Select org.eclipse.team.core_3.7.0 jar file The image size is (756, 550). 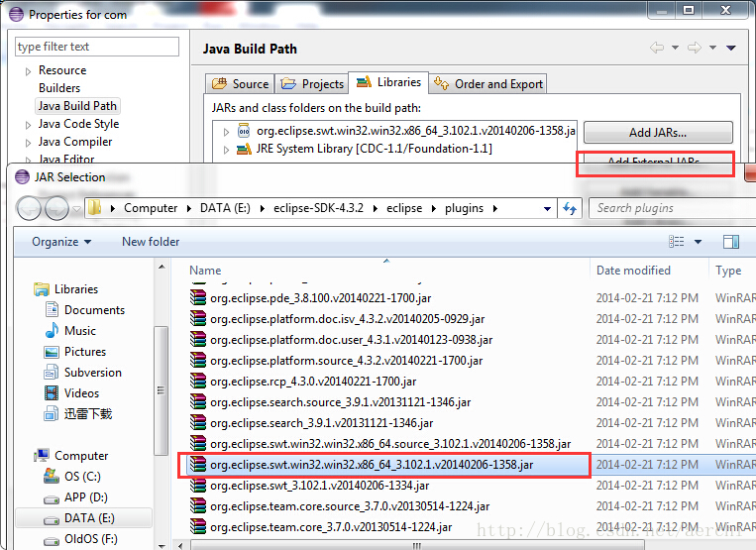[x=331, y=527]
